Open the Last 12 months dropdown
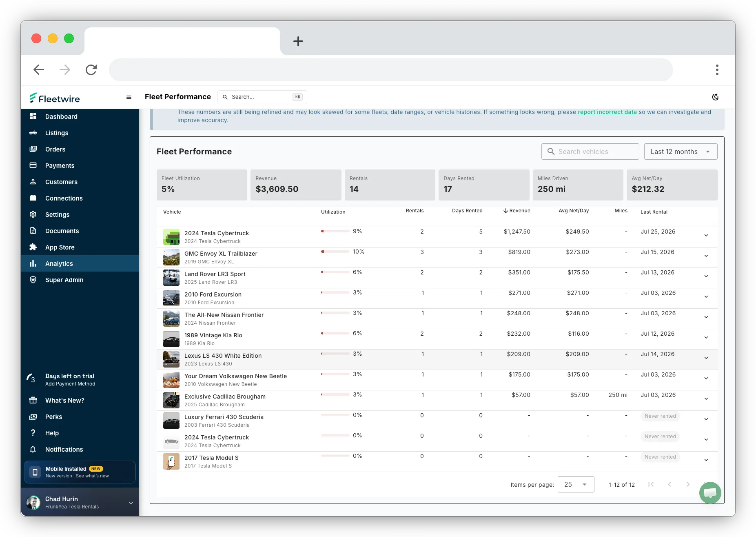The width and height of the screenshot is (756, 537). tap(681, 152)
